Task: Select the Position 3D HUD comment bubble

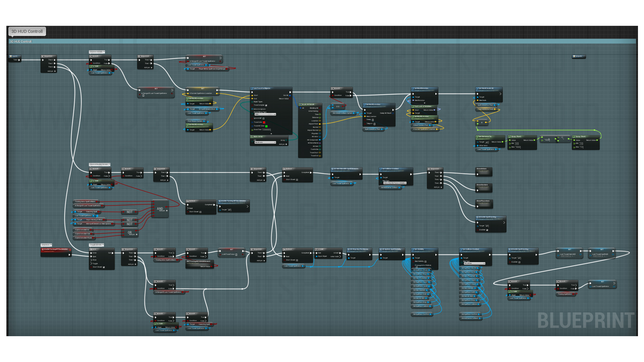Action: [97, 52]
